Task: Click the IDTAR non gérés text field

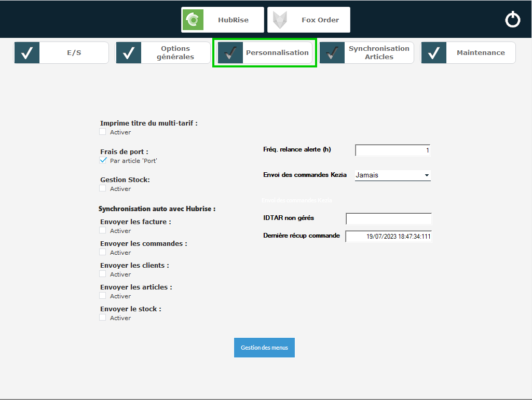Action: [388, 218]
